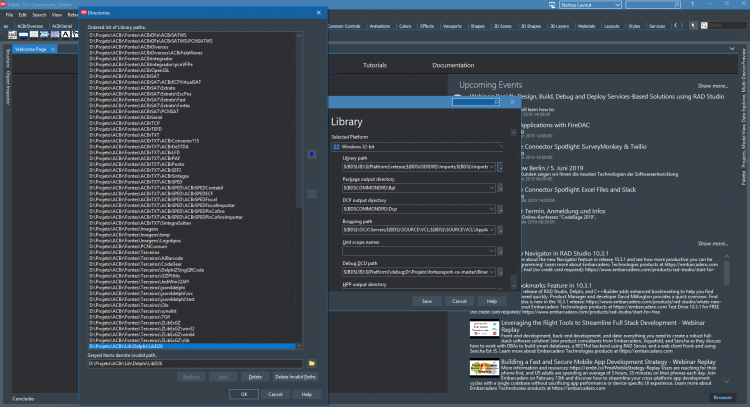
Task: Click OK in Directories dialog
Action: 244,394
